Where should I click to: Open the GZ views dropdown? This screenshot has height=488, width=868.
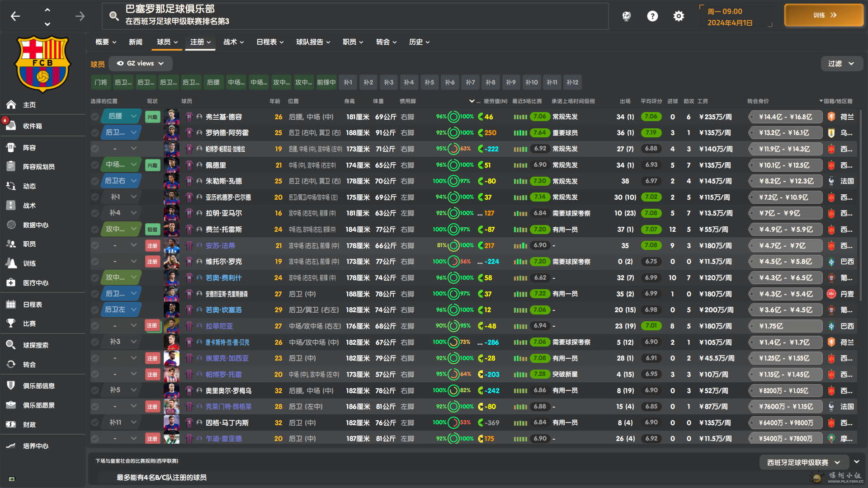pyautogui.click(x=140, y=63)
